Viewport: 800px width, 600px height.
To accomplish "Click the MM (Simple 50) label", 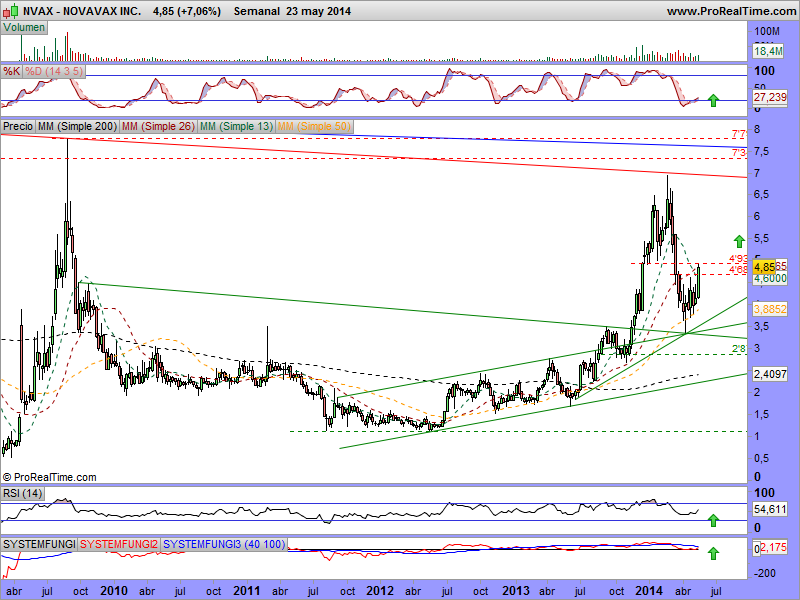I will click(314, 126).
